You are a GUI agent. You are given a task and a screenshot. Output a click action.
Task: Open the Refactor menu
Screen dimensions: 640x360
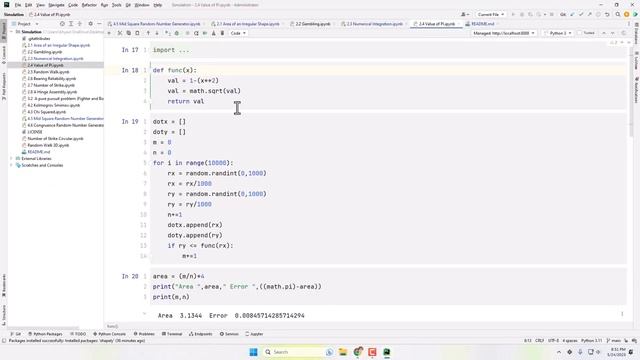[89, 5]
